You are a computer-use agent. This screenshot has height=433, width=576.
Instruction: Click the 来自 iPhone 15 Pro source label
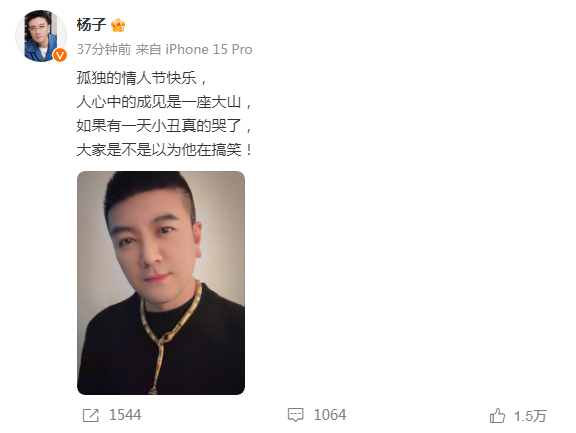pyautogui.click(x=194, y=49)
